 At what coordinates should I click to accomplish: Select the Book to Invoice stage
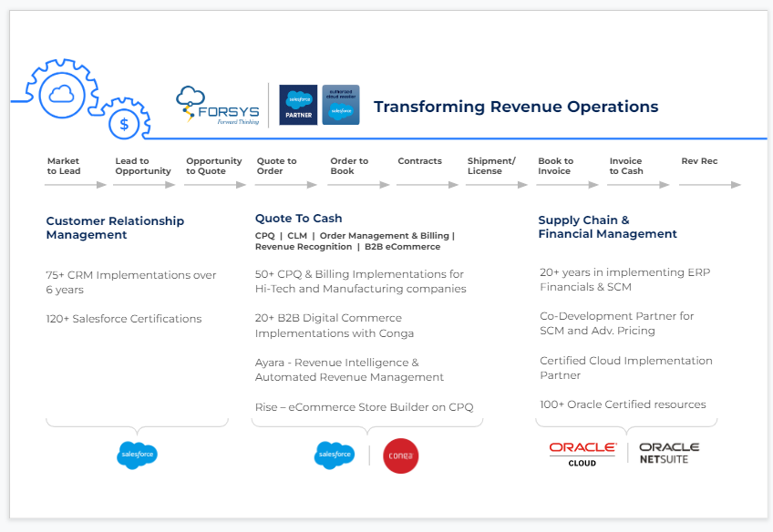[556, 166]
